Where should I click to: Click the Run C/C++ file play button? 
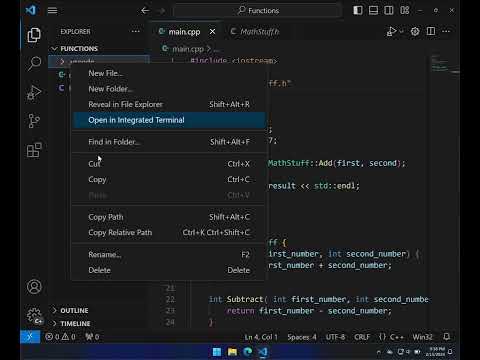point(391,31)
